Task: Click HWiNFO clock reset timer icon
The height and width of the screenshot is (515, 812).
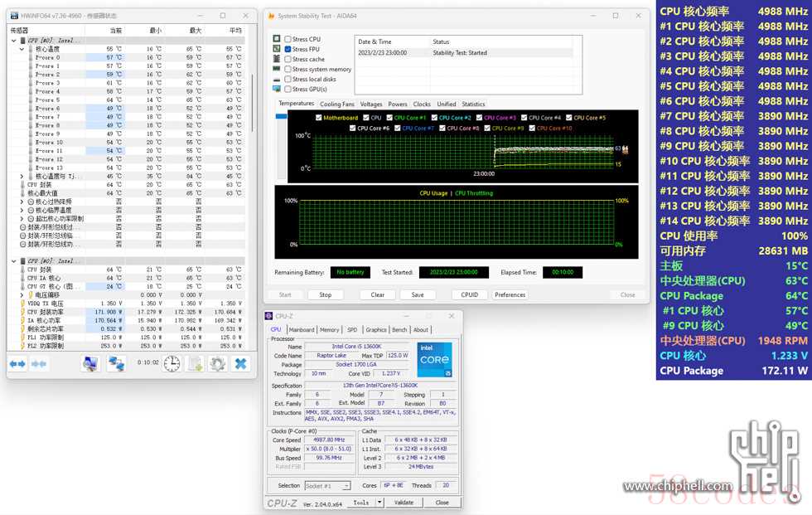Action: [172, 364]
